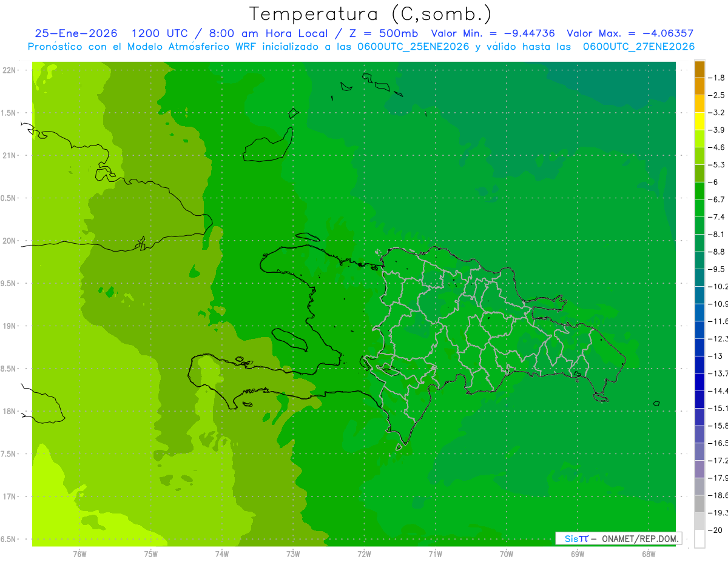Click the '74W' longitude axis label
The image size is (728, 562).
coord(222,554)
